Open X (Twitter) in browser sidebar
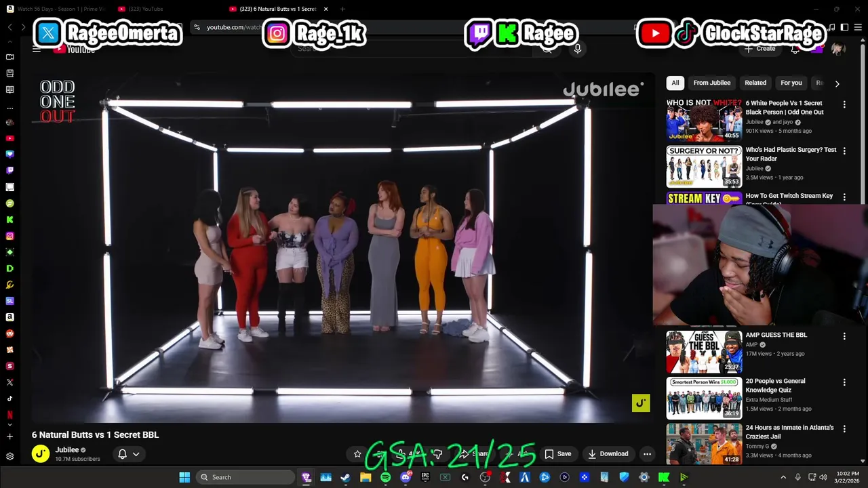The height and width of the screenshot is (488, 868). click(x=9, y=382)
